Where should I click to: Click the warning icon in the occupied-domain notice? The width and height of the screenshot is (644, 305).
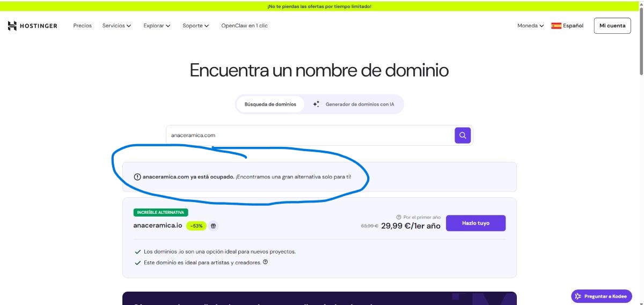coord(137,177)
